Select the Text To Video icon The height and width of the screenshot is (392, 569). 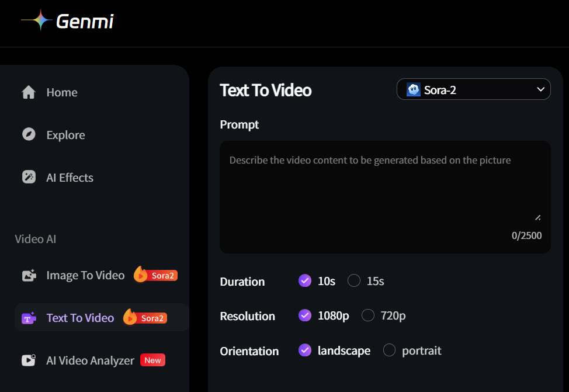29,317
